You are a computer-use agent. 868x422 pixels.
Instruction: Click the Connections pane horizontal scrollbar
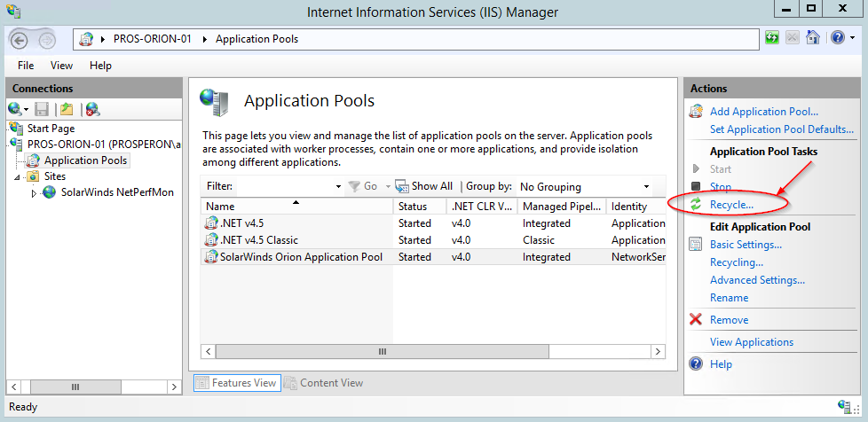click(x=92, y=387)
